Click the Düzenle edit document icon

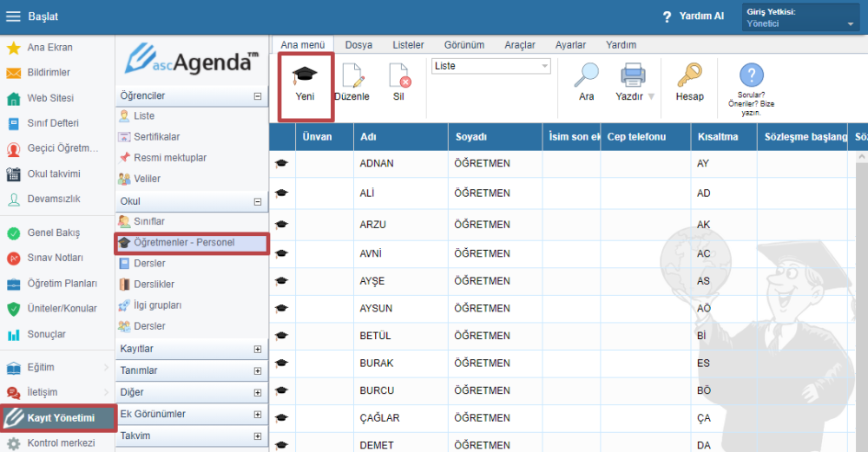click(x=352, y=75)
